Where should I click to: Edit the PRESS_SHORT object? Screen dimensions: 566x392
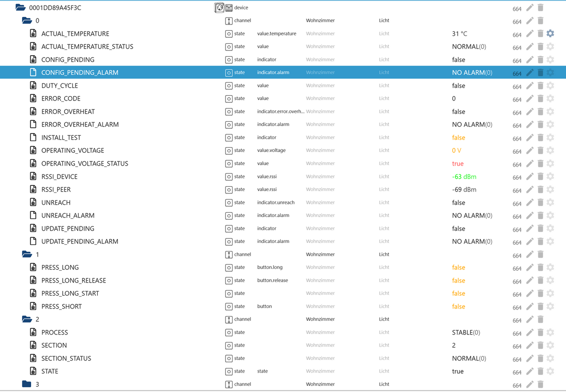(x=530, y=306)
